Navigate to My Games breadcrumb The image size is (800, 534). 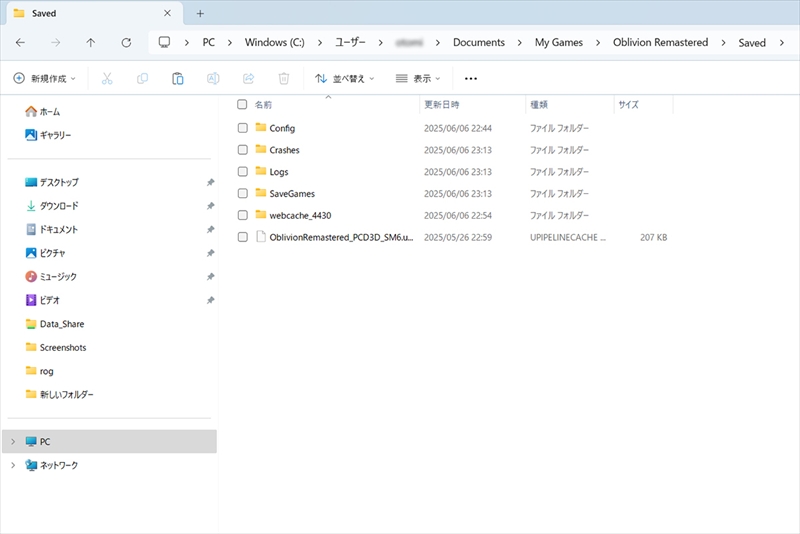[559, 42]
